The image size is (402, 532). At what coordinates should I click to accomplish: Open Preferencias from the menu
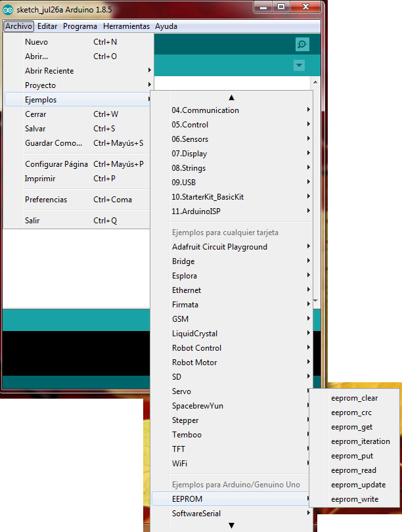click(x=78, y=200)
